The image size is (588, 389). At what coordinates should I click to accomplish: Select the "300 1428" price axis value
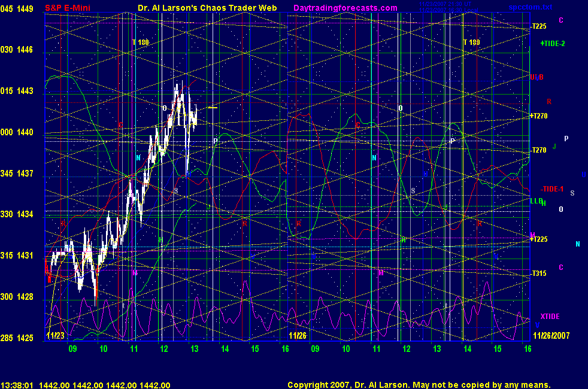click(17, 296)
